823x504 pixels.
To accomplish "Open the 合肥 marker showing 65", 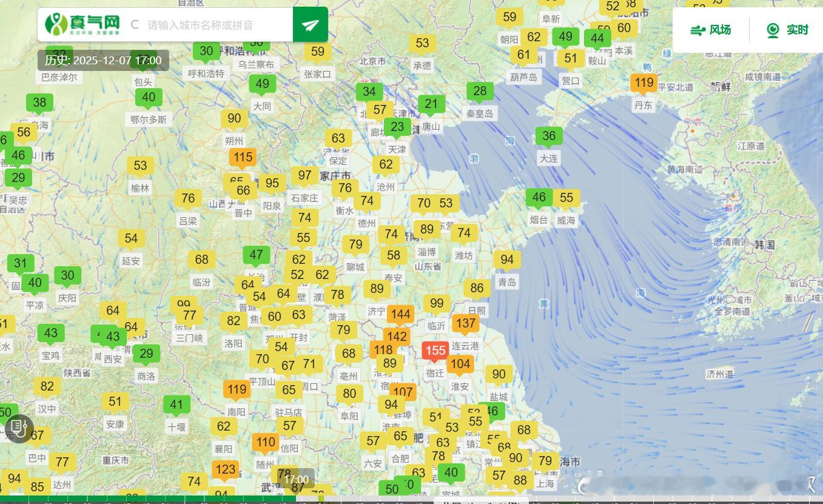I will click(400, 437).
